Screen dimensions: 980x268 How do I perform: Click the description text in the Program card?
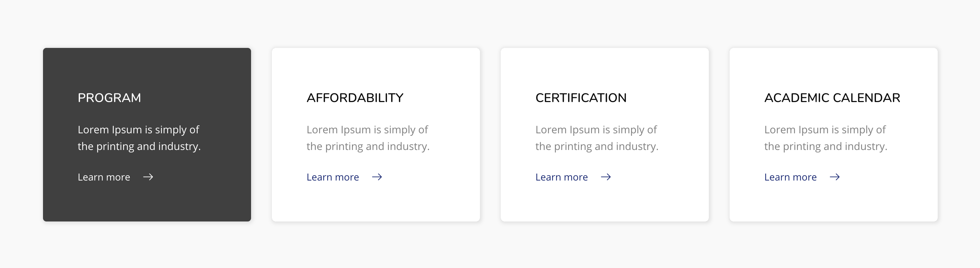(139, 138)
